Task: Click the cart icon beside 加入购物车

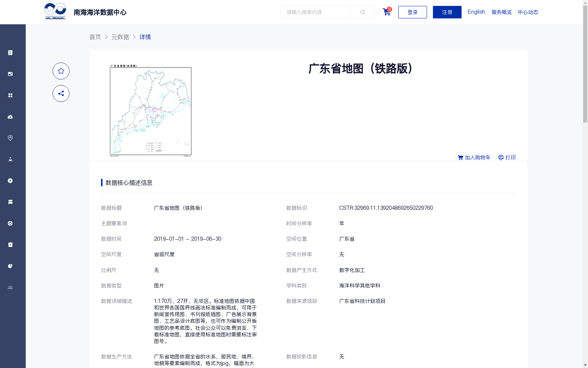Action: click(x=460, y=158)
